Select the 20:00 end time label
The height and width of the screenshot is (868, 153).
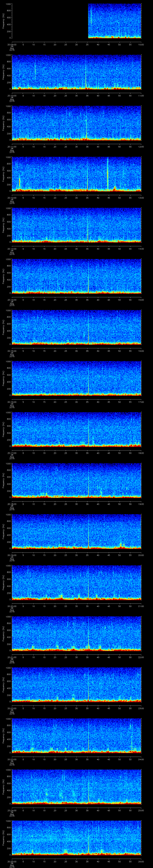click(141, 555)
